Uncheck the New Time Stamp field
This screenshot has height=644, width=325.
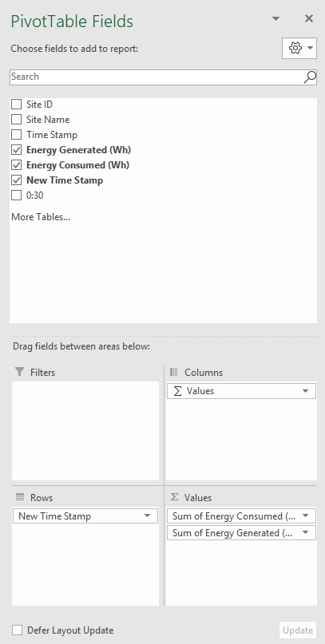pyautogui.click(x=17, y=180)
